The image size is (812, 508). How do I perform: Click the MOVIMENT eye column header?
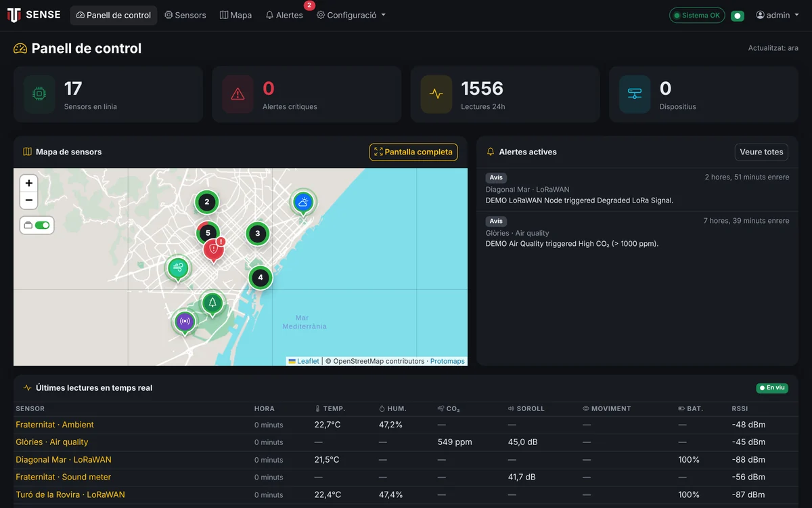pos(607,408)
